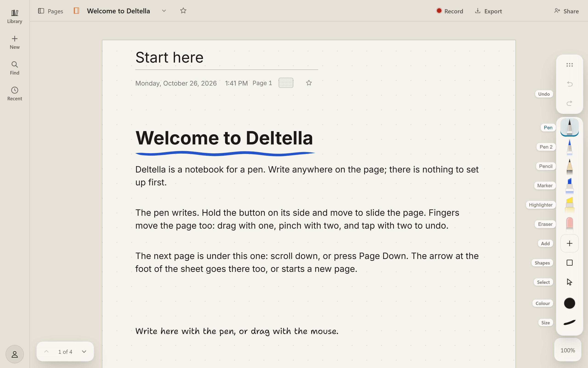Click the 'Monday, October 26, 2026' date

[176, 83]
